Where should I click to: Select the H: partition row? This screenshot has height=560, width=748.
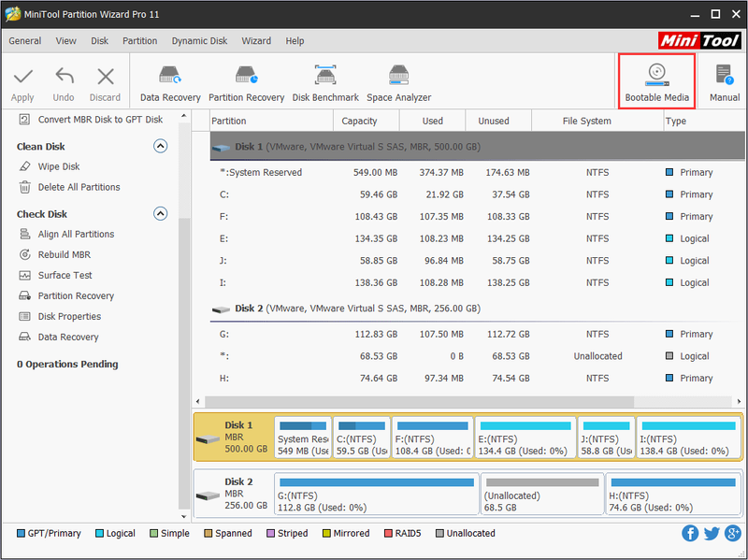click(x=477, y=378)
